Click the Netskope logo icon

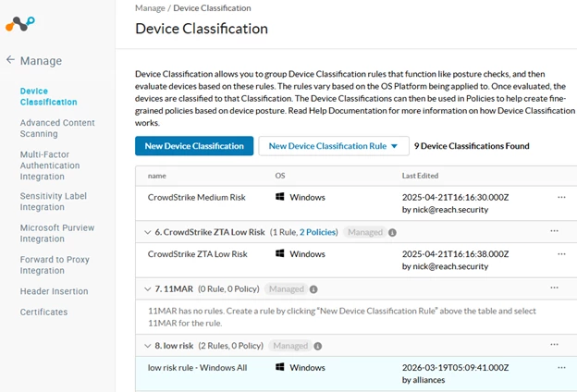pyautogui.click(x=20, y=24)
